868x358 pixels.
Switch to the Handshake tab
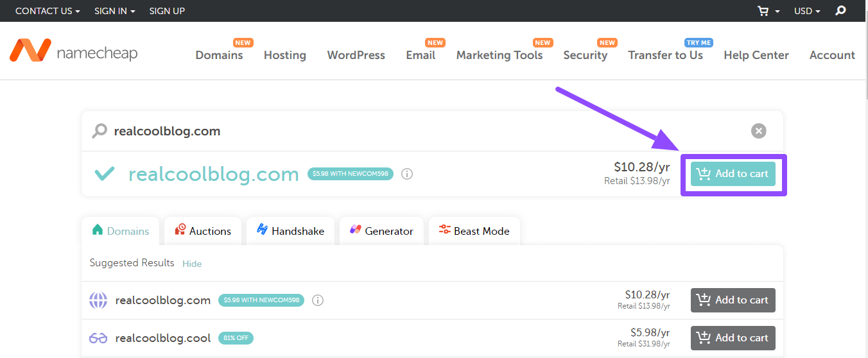coord(290,231)
